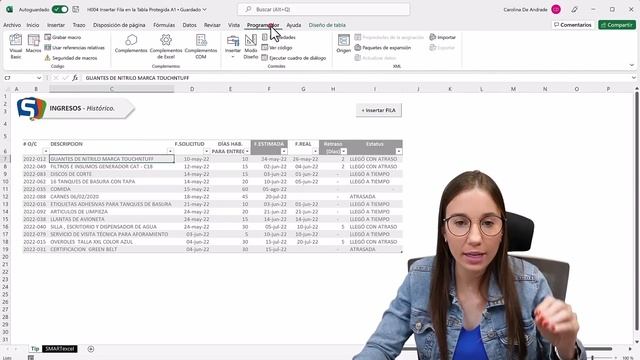Switch to the Vista tab
Screen dimensions: 640x360
click(x=234, y=25)
